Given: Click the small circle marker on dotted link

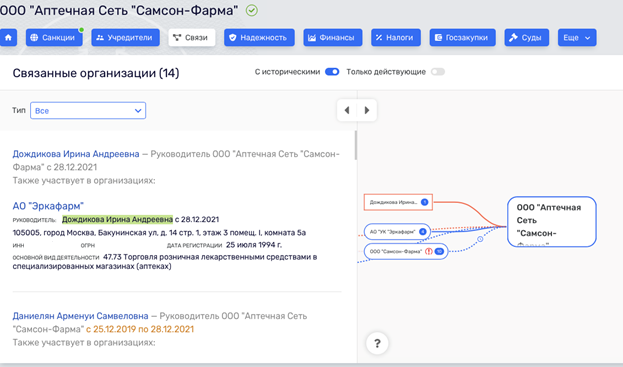Looking at the screenshot, I should click(480, 239).
